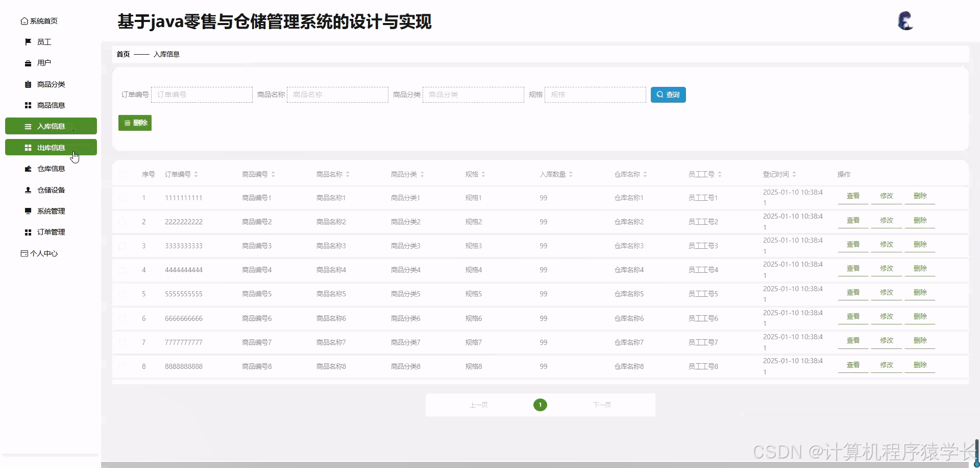This screenshot has height=468, width=980.
Task: Click cell 商品名称4 in table
Action: [x=331, y=270]
